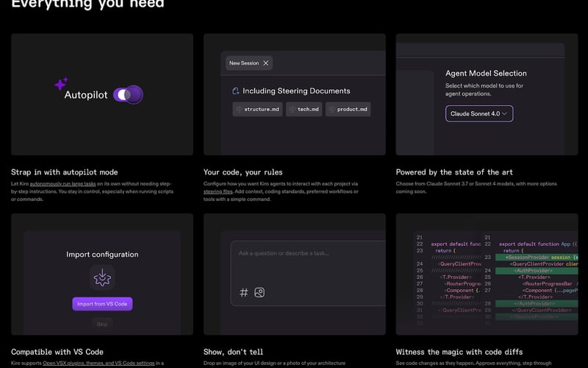588x368 pixels.
Task: Open the Claude Sonnet 4.0 model dropdown
Action: point(479,113)
